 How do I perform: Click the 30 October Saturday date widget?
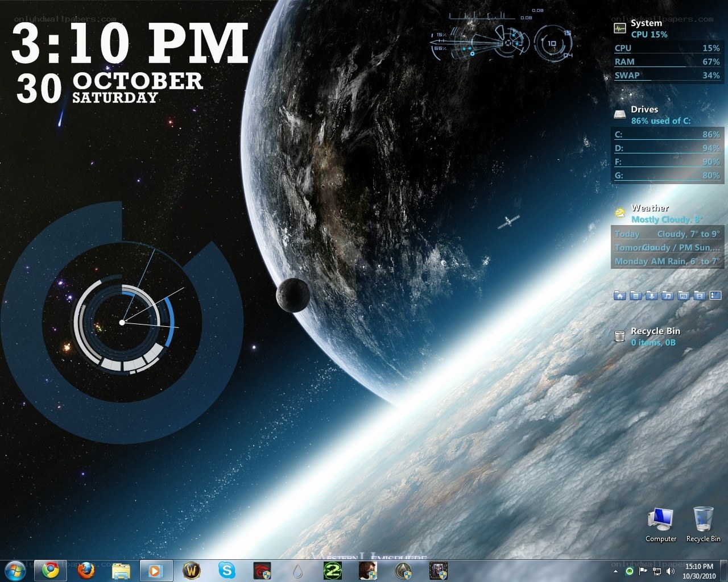click(x=109, y=88)
